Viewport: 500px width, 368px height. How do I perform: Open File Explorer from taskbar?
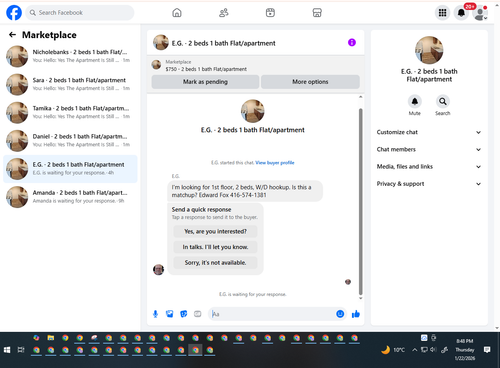coord(51,338)
